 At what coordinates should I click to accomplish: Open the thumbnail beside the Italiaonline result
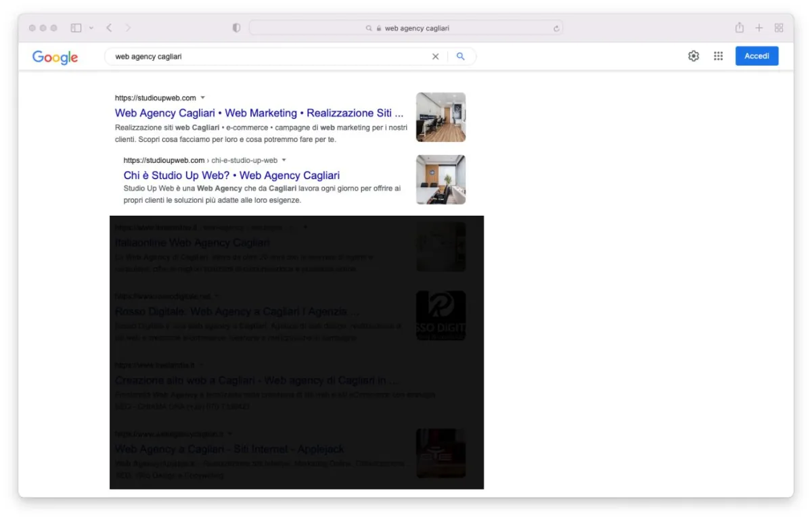[x=441, y=247]
